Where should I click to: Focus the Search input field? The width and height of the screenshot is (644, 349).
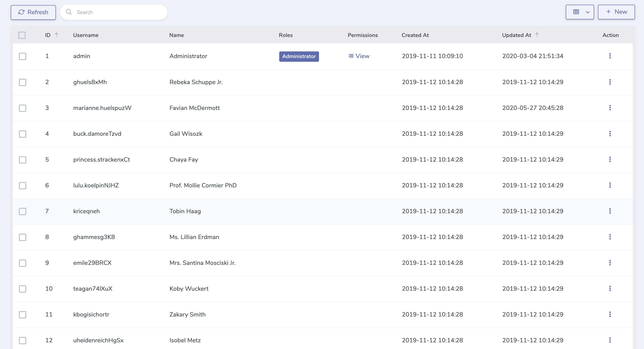(114, 12)
